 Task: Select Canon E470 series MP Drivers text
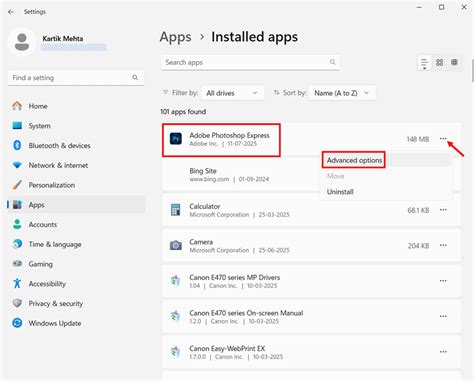click(x=235, y=277)
